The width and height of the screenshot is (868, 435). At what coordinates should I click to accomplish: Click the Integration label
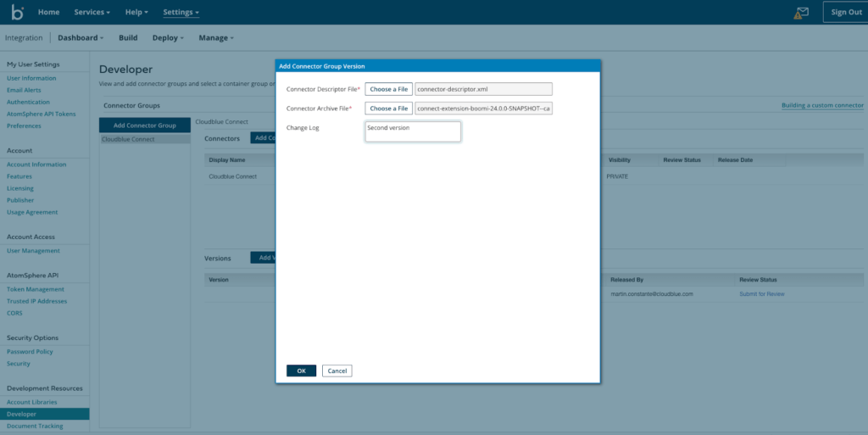(24, 37)
